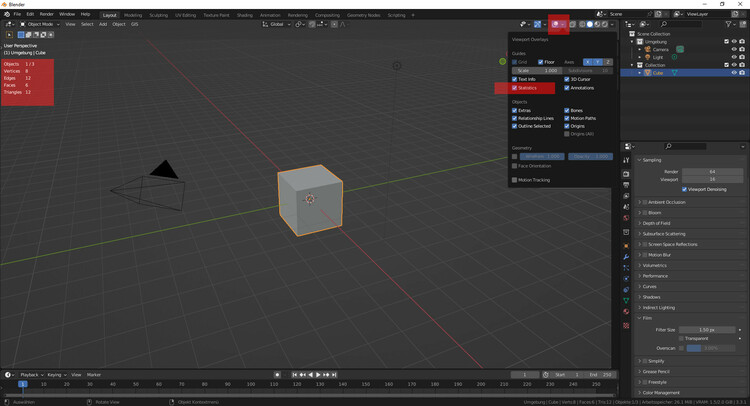Enable the Z axis overlay toggle
Viewport: 750px width, 406px height.
point(607,62)
